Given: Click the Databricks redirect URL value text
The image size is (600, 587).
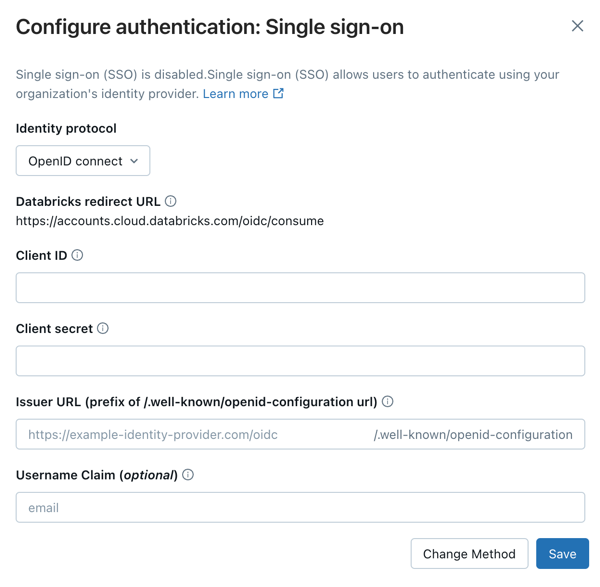Looking at the screenshot, I should point(170,221).
